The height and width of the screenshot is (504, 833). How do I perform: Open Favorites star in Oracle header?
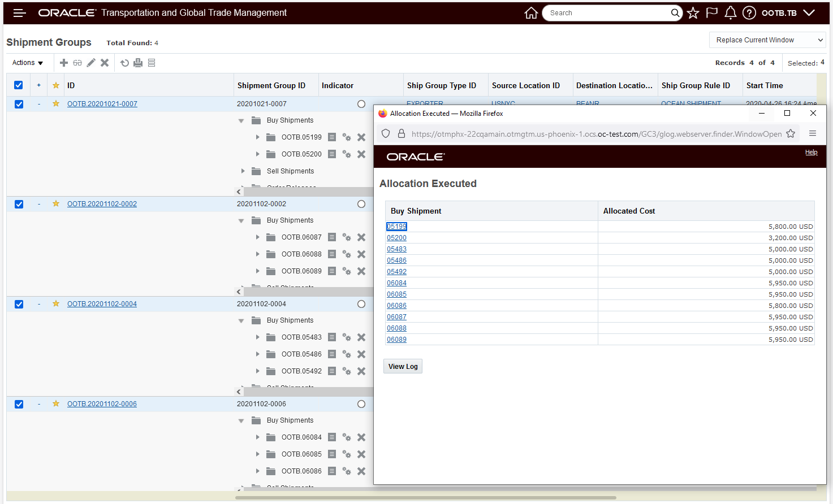click(693, 13)
